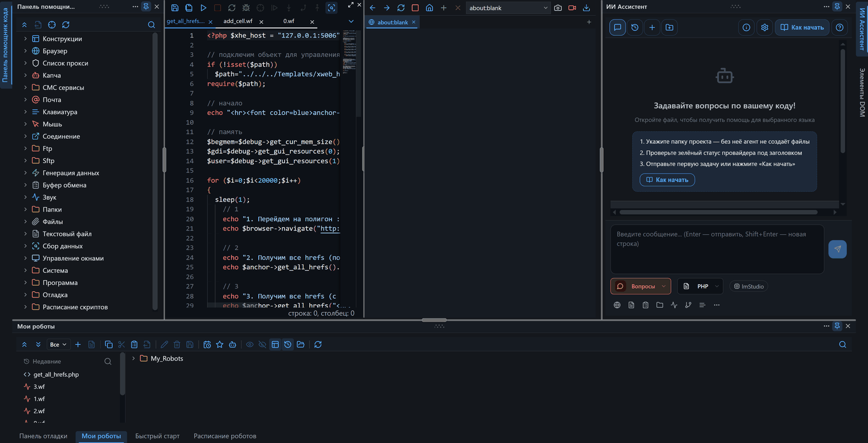Toggle the layout panel view in My Robots
Viewport: 868px width, 443px height.
click(x=275, y=344)
